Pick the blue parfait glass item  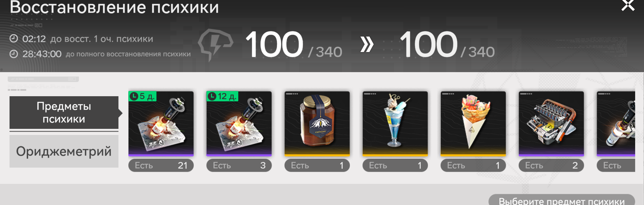point(395,124)
